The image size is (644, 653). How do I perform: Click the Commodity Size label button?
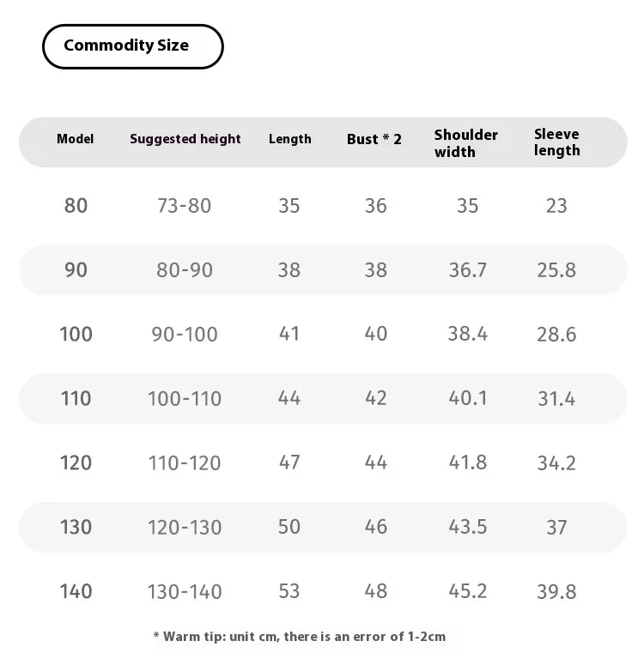tap(132, 46)
